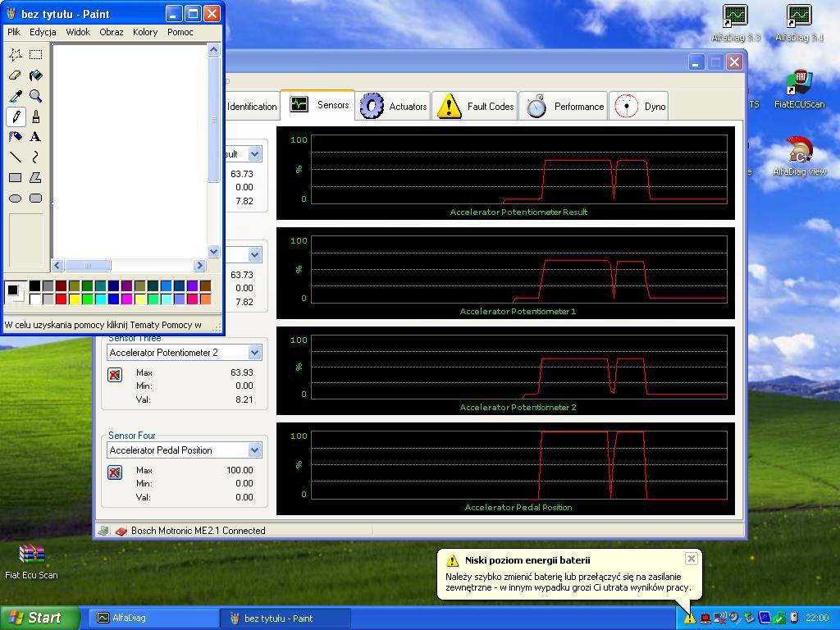Choose the Fill With Color bucket tool
840x630 pixels.
(36, 75)
